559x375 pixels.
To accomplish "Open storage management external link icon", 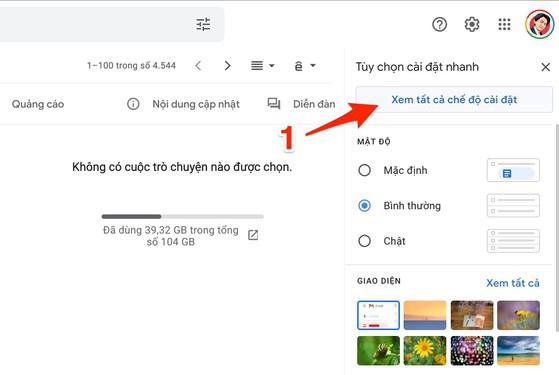I will tap(253, 235).
